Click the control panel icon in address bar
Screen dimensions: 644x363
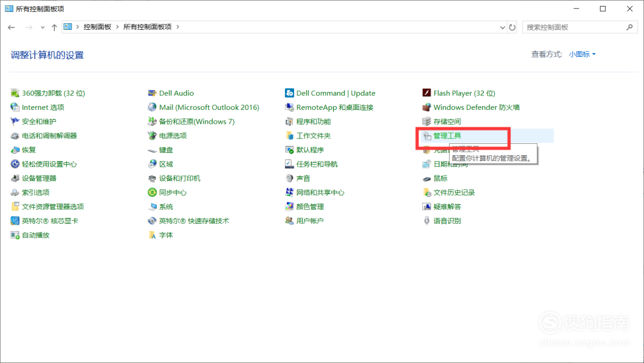click(x=68, y=27)
